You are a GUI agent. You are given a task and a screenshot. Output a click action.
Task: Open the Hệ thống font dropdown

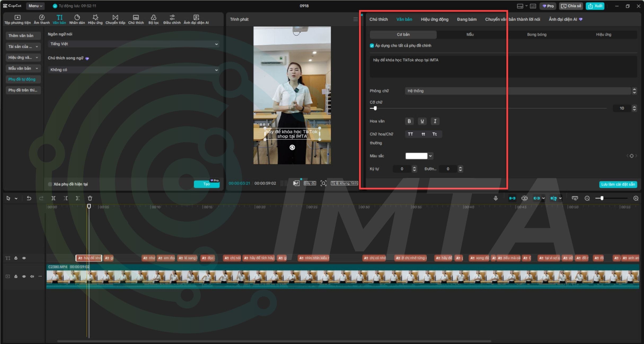tap(518, 91)
